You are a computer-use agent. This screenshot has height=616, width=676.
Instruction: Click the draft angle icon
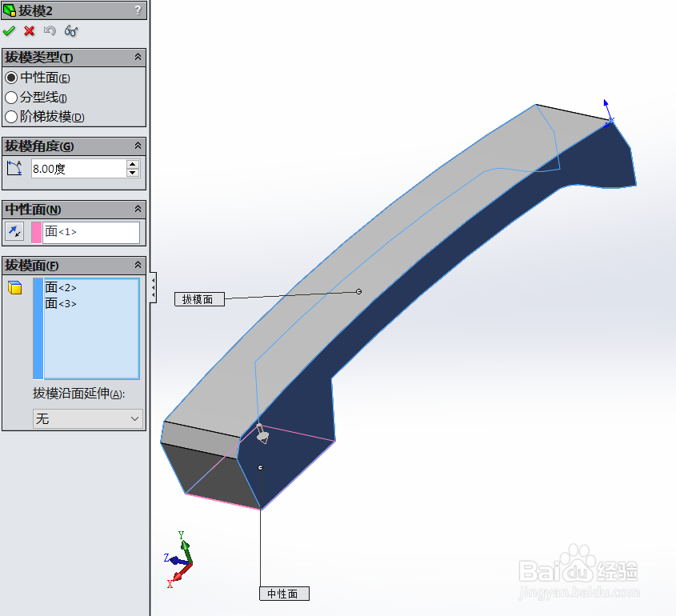click(x=14, y=168)
